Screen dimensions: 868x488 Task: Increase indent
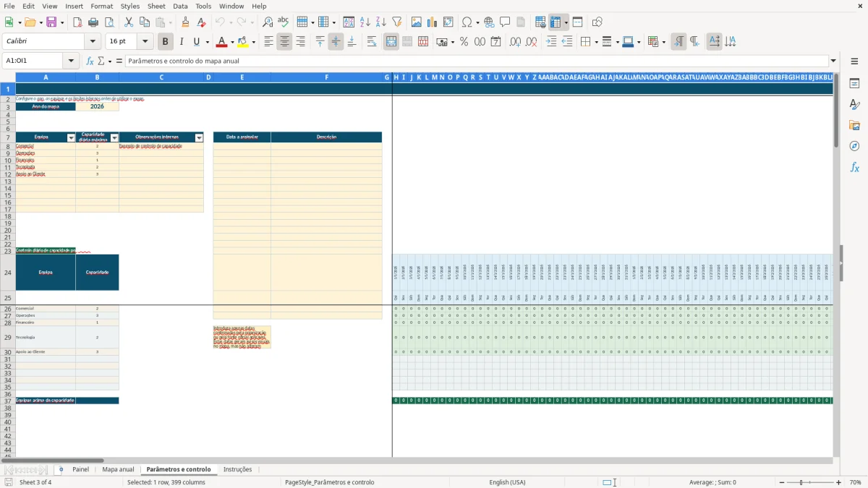coord(551,42)
